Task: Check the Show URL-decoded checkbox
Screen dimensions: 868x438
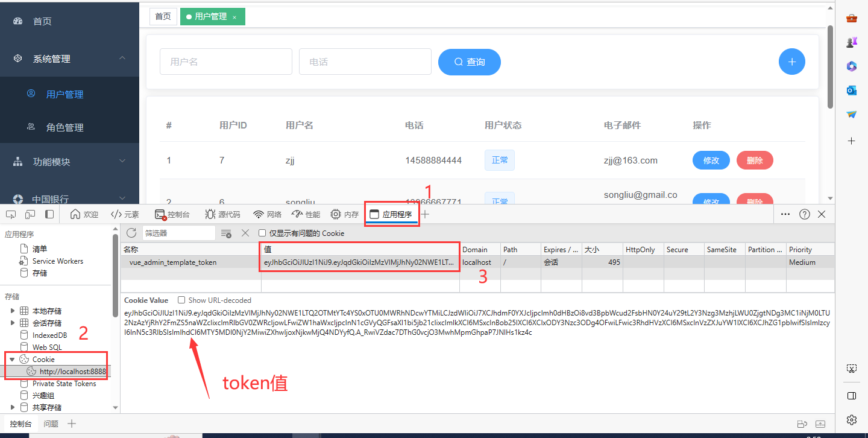Action: pyautogui.click(x=181, y=300)
